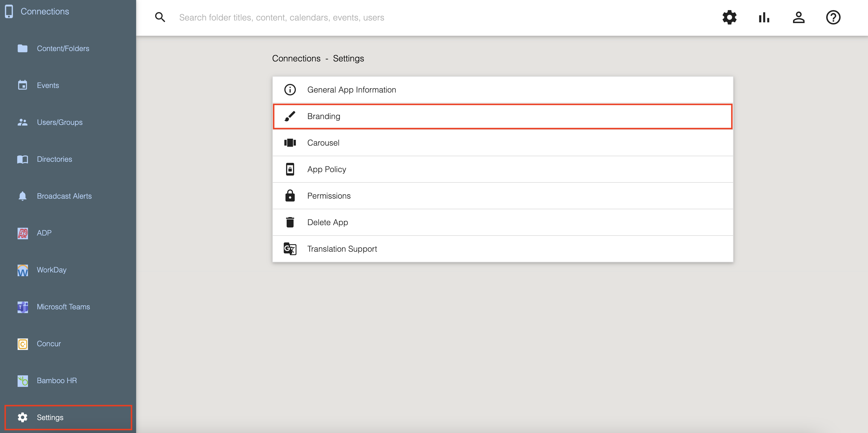Click the sidebar Settings gear icon
Screen dimensions: 868x433
tap(22, 417)
